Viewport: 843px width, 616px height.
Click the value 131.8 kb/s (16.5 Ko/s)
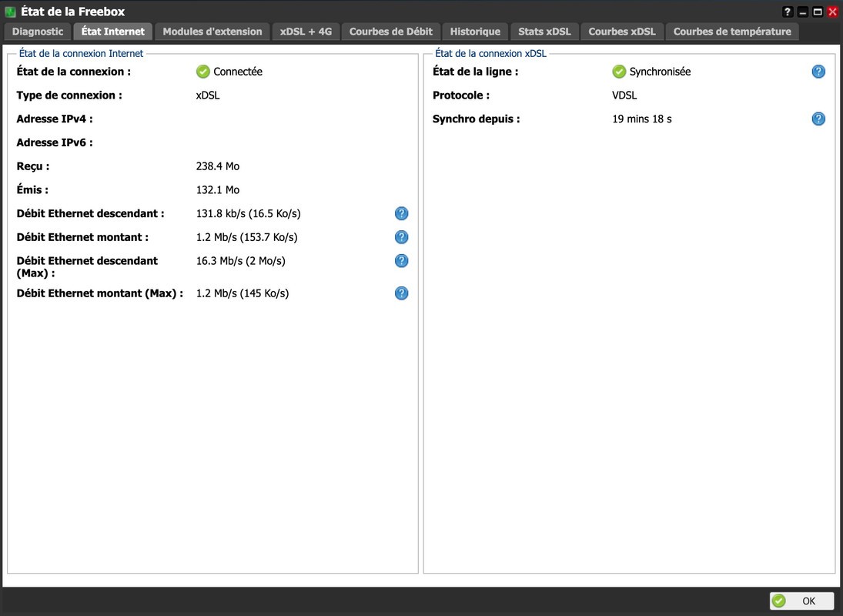[x=249, y=213]
